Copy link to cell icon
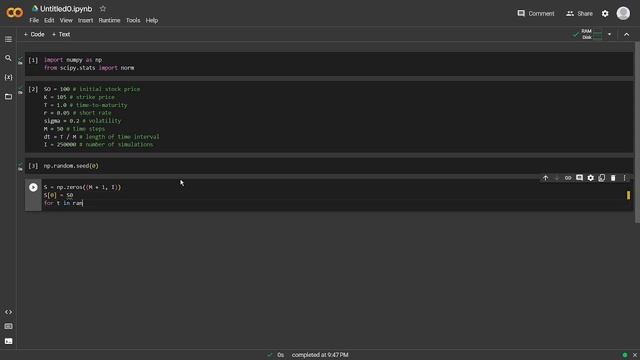640x360 pixels. tap(568, 178)
